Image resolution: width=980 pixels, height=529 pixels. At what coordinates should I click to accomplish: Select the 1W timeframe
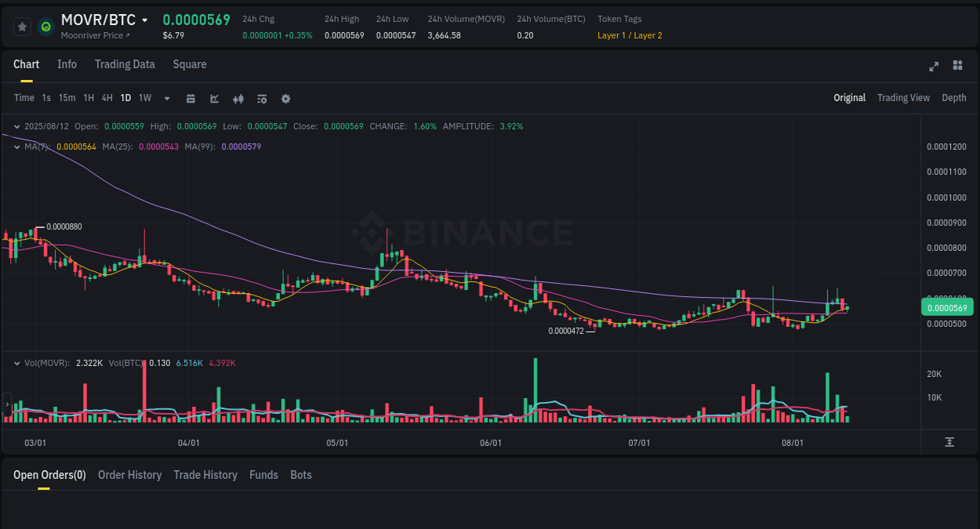[144, 98]
